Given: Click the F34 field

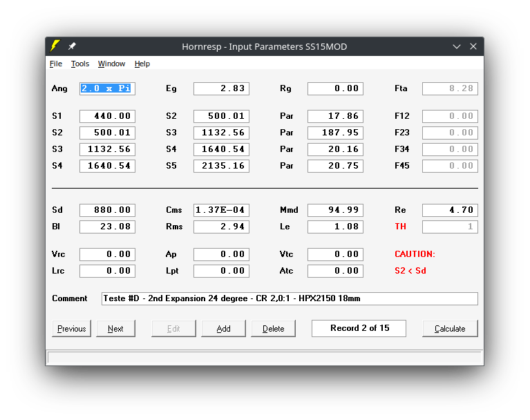Looking at the screenshot, I should pyautogui.click(x=450, y=149).
